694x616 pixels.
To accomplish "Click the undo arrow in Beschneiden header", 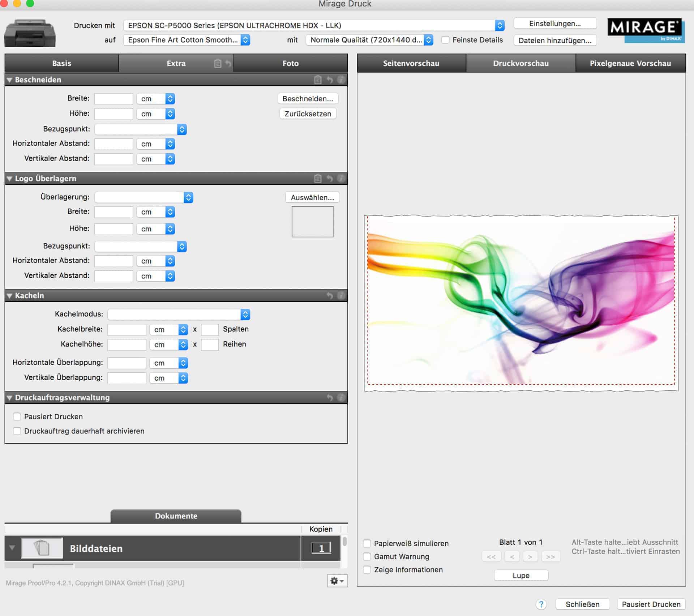I will point(330,80).
